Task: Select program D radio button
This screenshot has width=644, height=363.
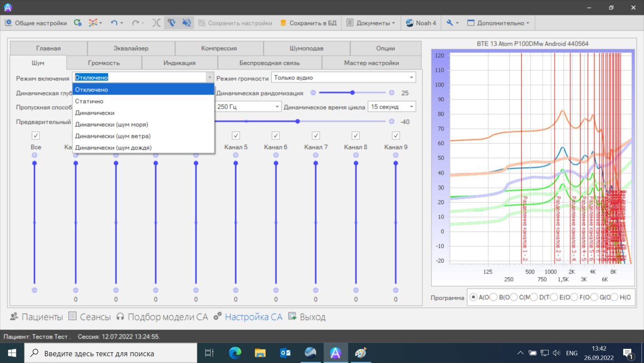Action: [534, 297]
